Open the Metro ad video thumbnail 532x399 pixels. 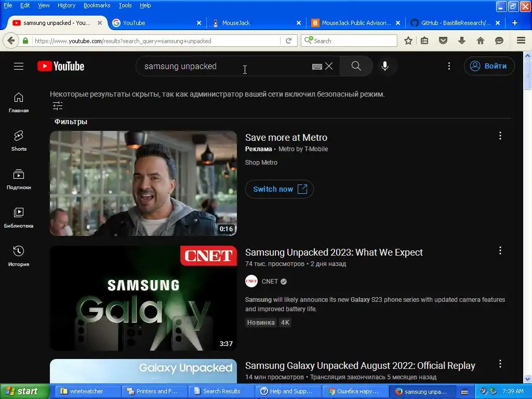click(143, 183)
